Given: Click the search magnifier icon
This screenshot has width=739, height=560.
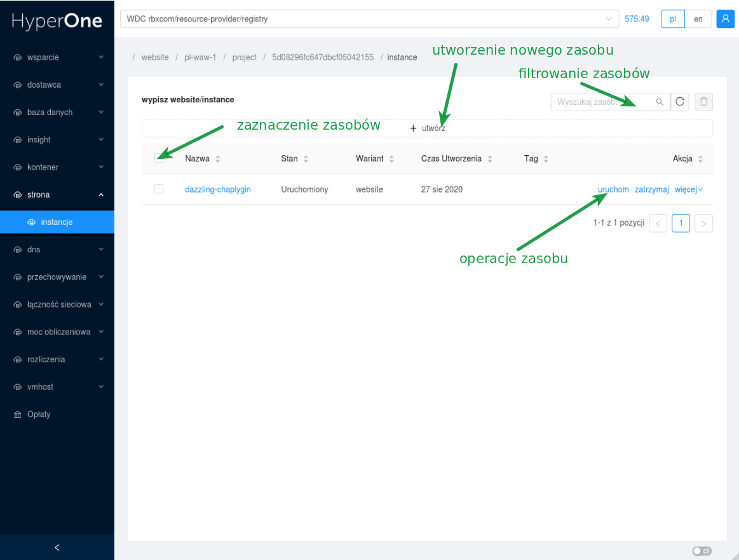Looking at the screenshot, I should (x=660, y=102).
